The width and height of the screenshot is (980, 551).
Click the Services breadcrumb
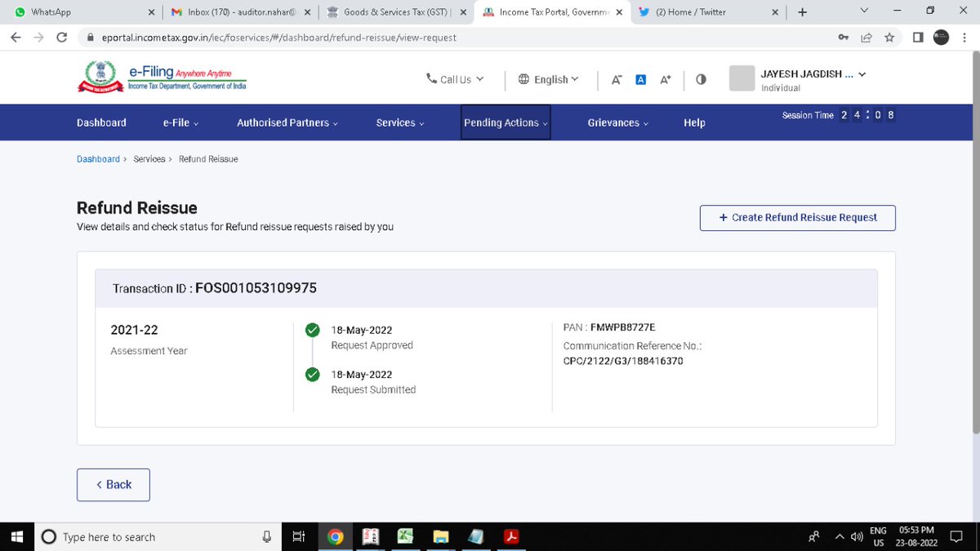(149, 159)
